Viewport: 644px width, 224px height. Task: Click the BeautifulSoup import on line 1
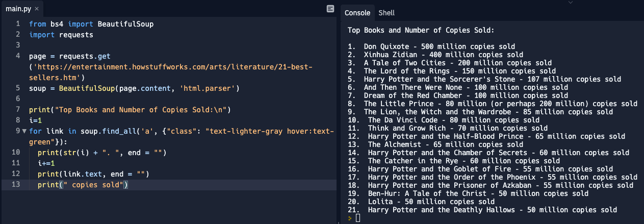[x=125, y=24]
